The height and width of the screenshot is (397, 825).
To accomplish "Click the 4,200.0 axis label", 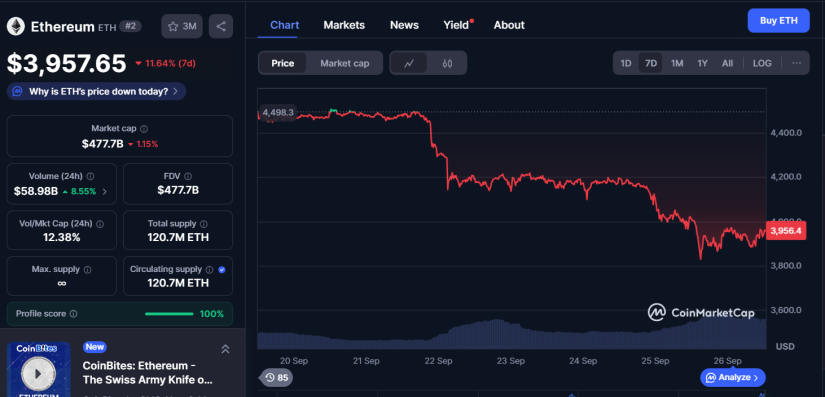I will tap(786, 177).
